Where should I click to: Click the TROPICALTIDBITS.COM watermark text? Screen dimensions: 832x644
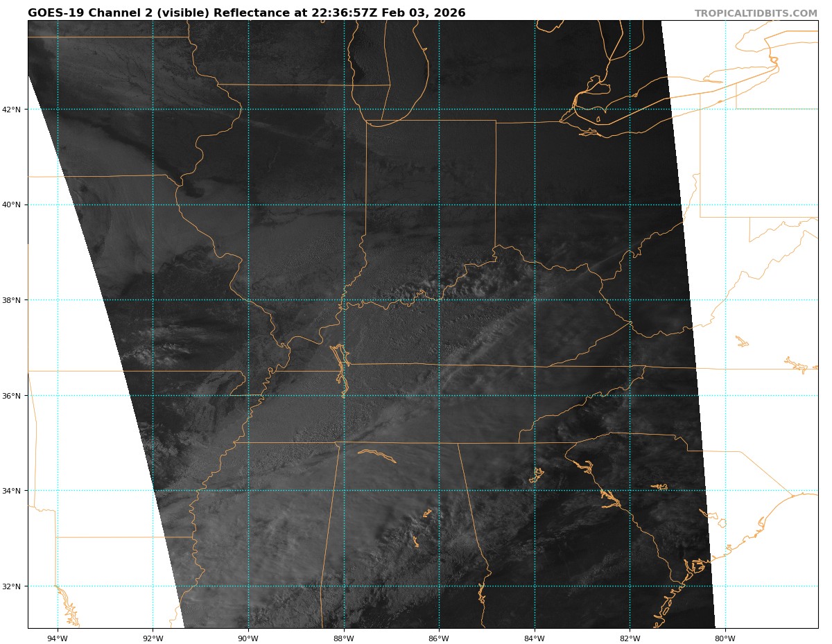(x=756, y=13)
